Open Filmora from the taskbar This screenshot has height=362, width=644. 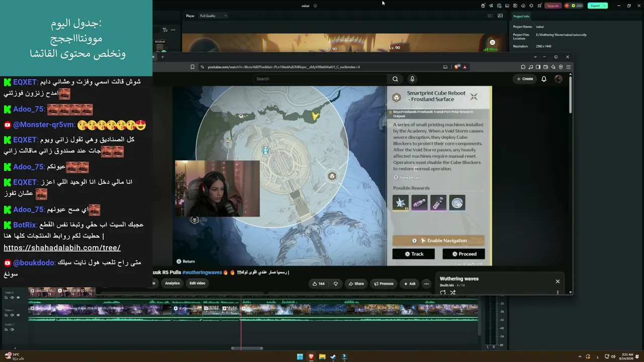click(x=344, y=357)
